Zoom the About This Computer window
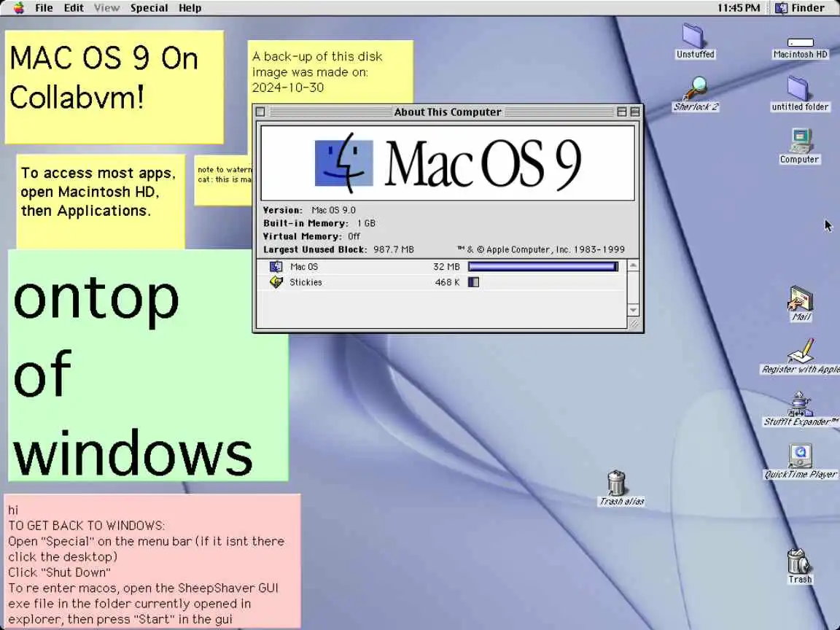 click(x=621, y=112)
